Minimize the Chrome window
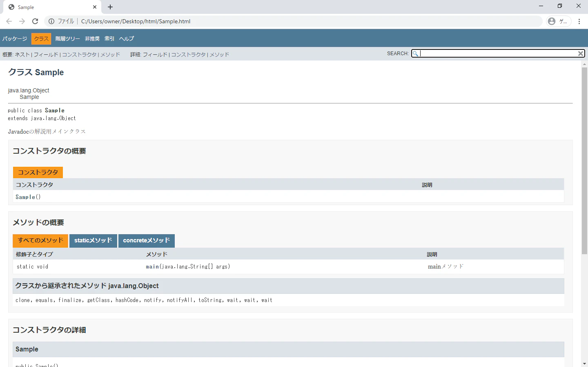The image size is (588, 367). pyautogui.click(x=541, y=6)
